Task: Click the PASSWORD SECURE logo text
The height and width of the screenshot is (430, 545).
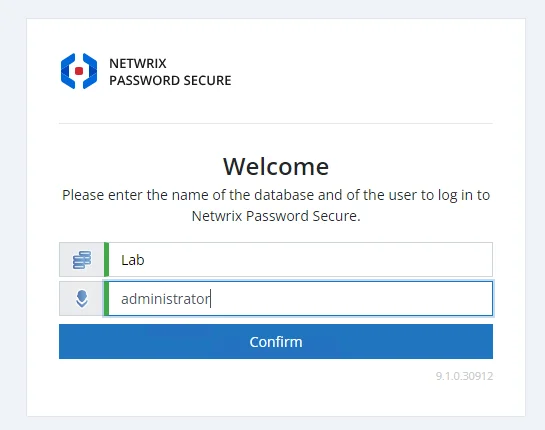Action: click(170, 80)
